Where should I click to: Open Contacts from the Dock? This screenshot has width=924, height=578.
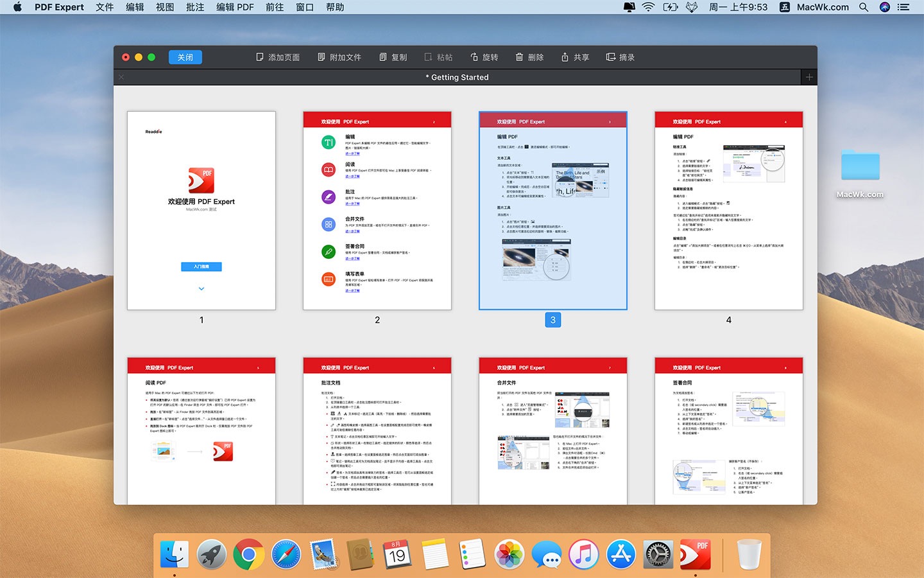pos(361,554)
